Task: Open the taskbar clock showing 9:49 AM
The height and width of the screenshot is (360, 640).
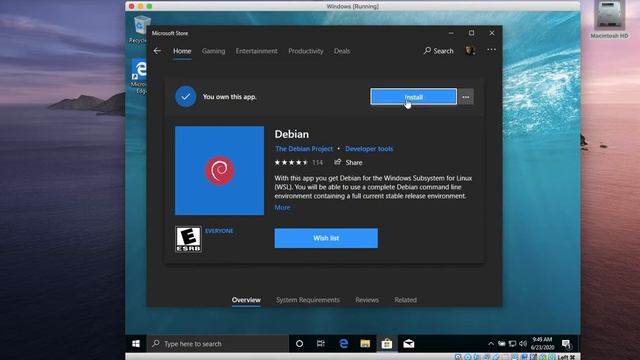Action: point(542,344)
